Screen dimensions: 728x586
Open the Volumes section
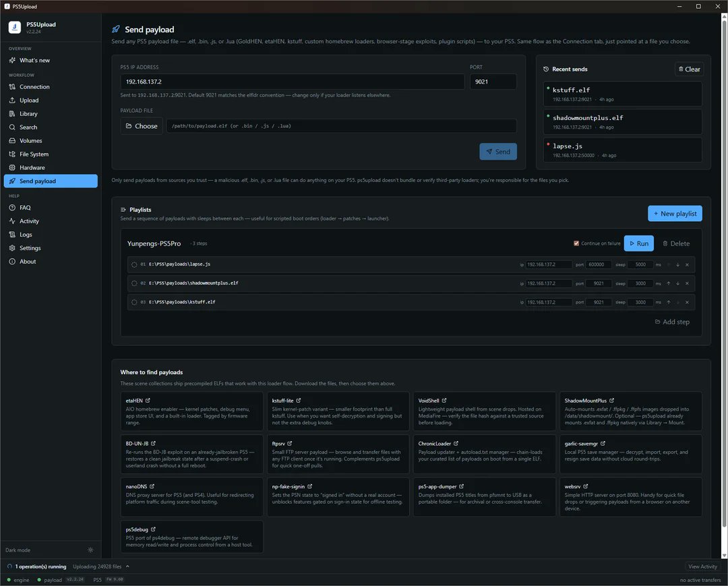(x=51, y=141)
